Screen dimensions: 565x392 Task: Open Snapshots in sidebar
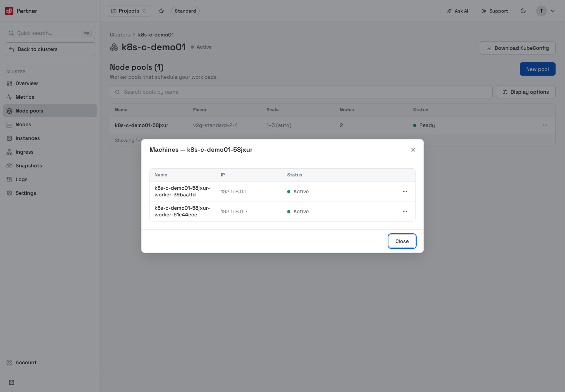50,166
